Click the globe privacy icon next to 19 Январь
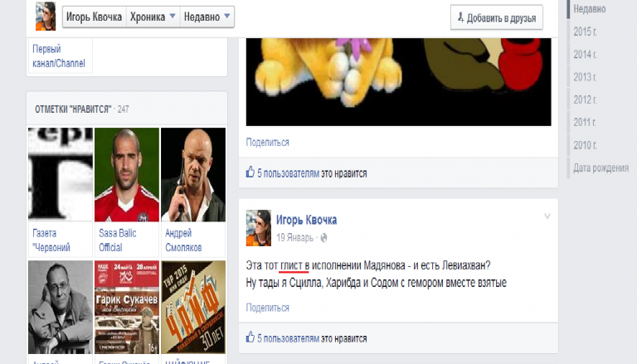Screen dimensions: 637x364 click(323, 238)
